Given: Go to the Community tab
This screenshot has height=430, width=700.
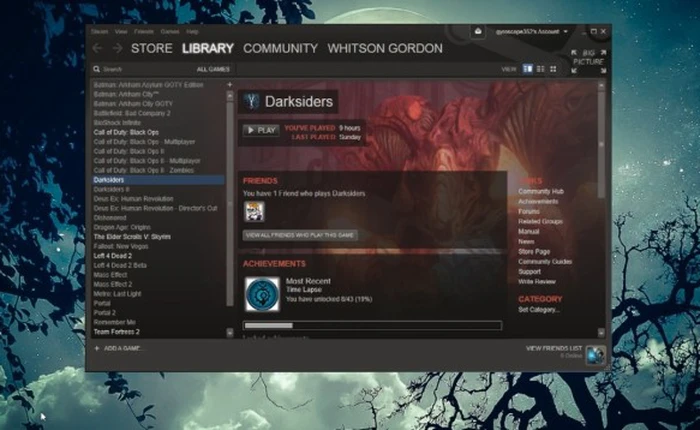Looking at the screenshot, I should [280, 48].
